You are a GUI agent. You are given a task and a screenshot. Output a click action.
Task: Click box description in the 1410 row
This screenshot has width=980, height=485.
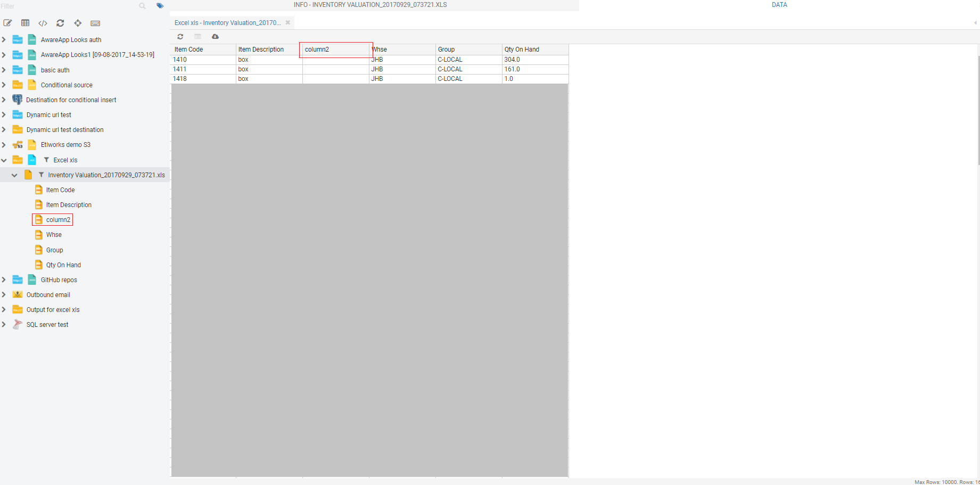point(269,60)
